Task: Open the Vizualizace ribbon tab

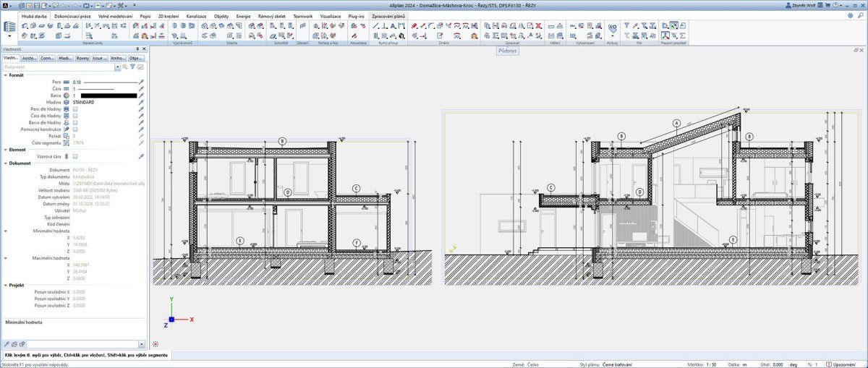Action: click(331, 15)
